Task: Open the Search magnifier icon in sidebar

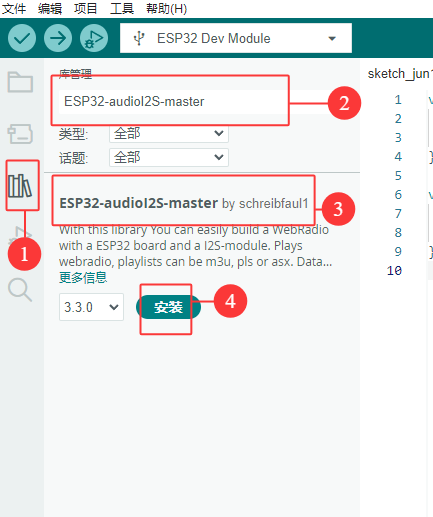Action: [x=20, y=290]
